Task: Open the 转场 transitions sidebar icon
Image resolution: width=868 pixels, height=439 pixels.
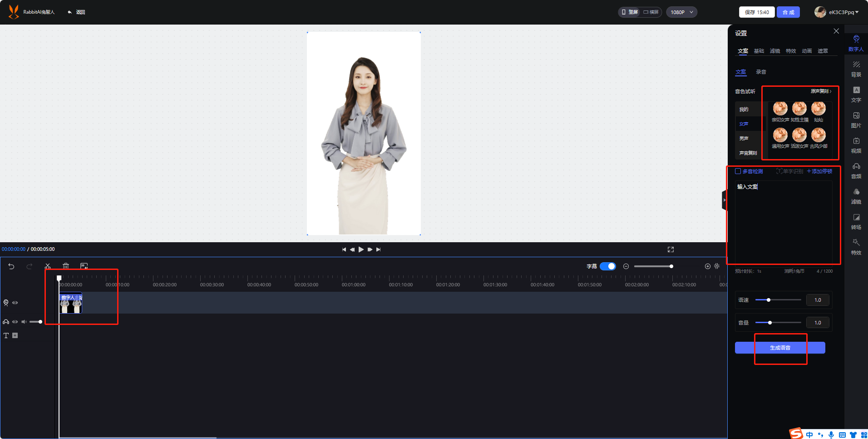Action: [x=856, y=222]
